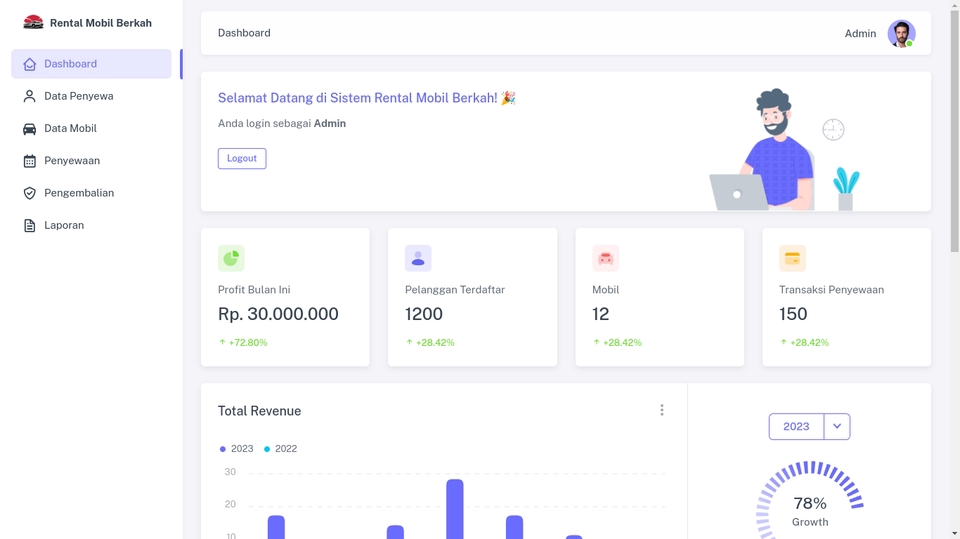This screenshot has width=960, height=539.
Task: Toggle the 2023 series in chart legend
Action: (237, 449)
